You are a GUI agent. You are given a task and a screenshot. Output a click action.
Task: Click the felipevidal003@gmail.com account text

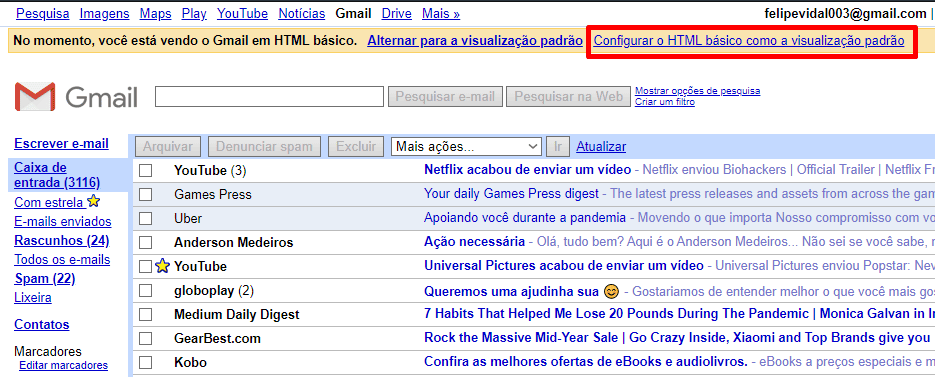pos(845,13)
